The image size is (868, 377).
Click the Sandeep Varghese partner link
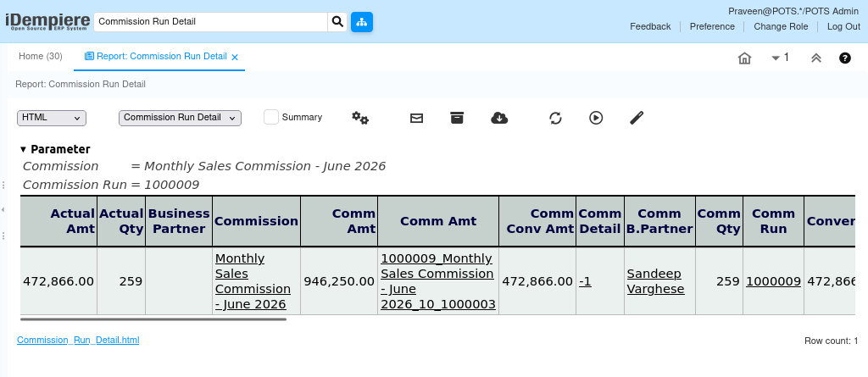655,281
